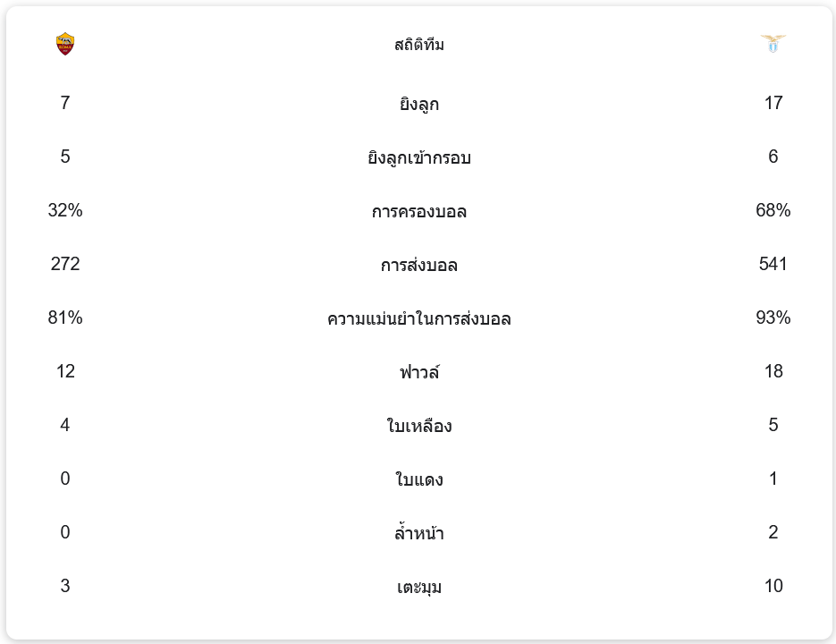
Task: Click Lazio's 68% possession value
Action: 773,210
